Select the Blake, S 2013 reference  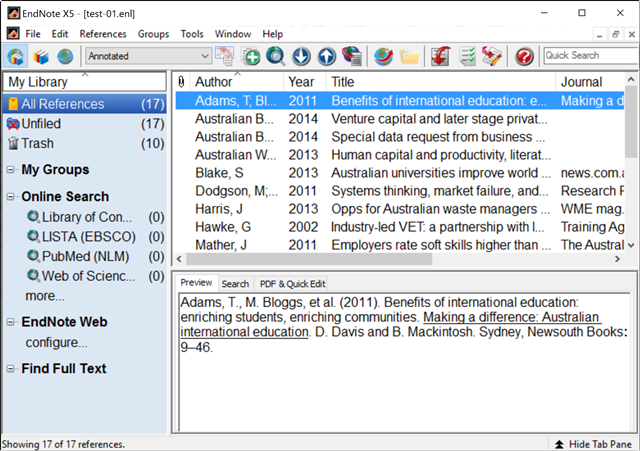400,173
